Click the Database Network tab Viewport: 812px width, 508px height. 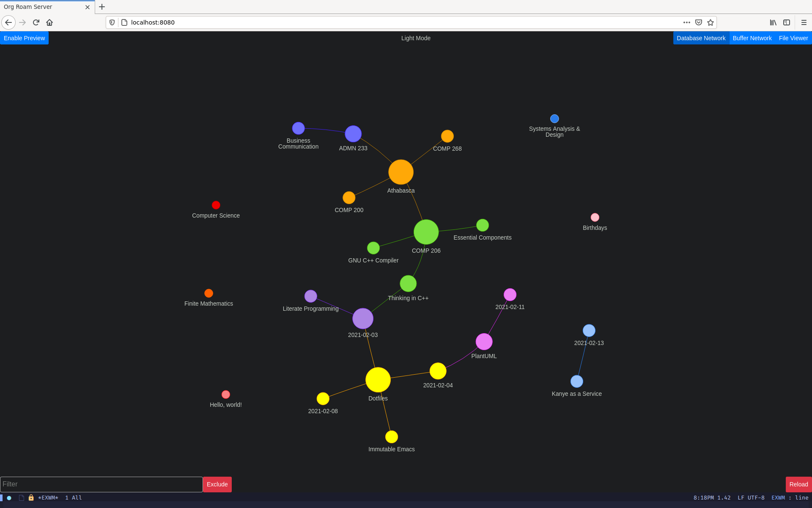coord(701,37)
